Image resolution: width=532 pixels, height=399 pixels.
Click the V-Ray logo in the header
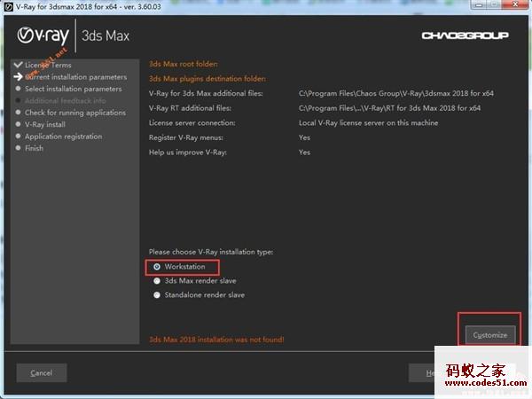click(x=44, y=36)
